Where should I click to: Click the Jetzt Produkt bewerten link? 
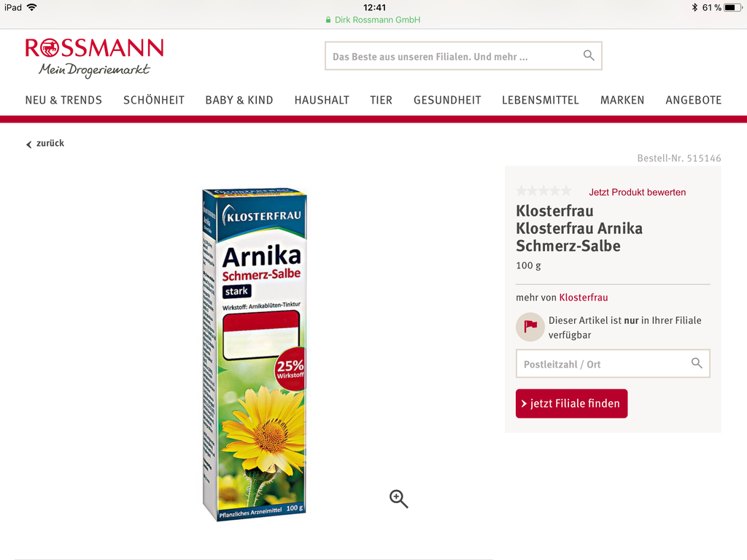coord(637,192)
